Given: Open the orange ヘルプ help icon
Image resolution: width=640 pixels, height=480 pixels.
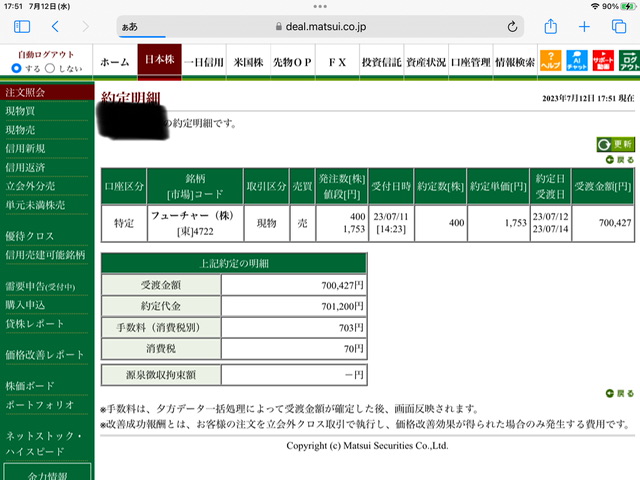Looking at the screenshot, I should pos(550,60).
